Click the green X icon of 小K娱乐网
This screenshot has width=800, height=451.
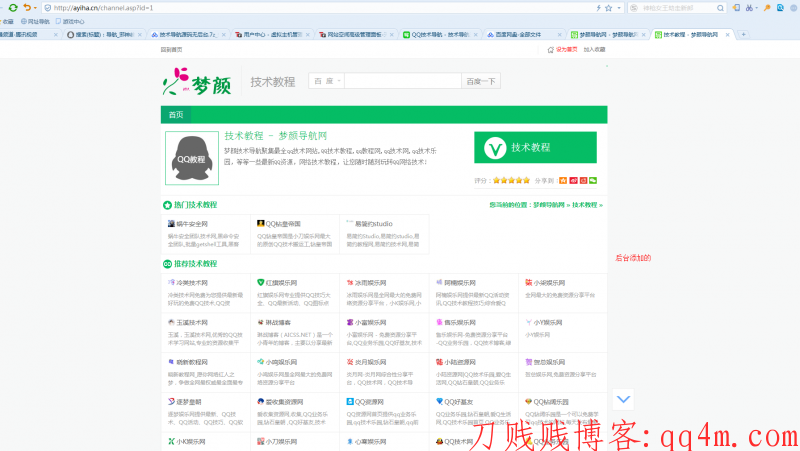point(171,441)
